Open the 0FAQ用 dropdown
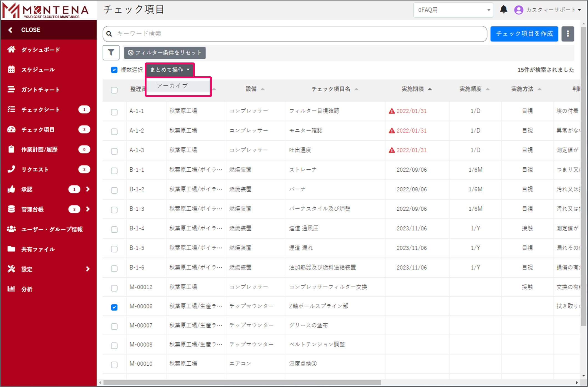This screenshot has width=588, height=387. 453,10
